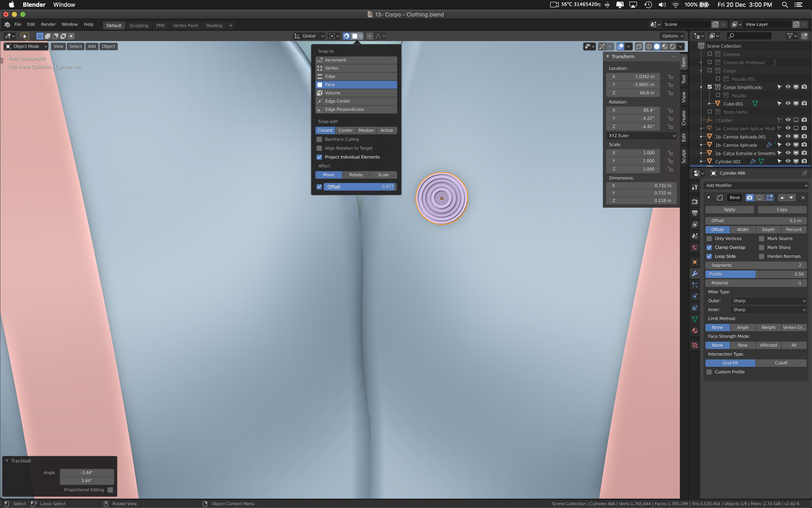Click the proportional editing circle icon
Viewport: 812px width, 508px height.
tap(369, 36)
